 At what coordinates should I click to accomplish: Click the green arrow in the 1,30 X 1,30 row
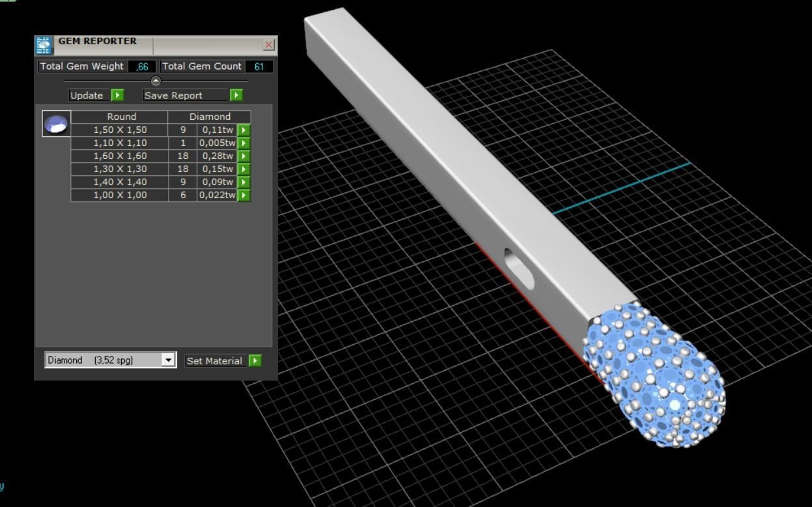(x=244, y=169)
